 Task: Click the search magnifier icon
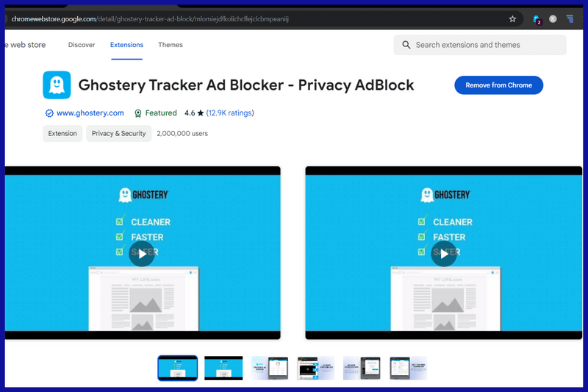pos(406,45)
